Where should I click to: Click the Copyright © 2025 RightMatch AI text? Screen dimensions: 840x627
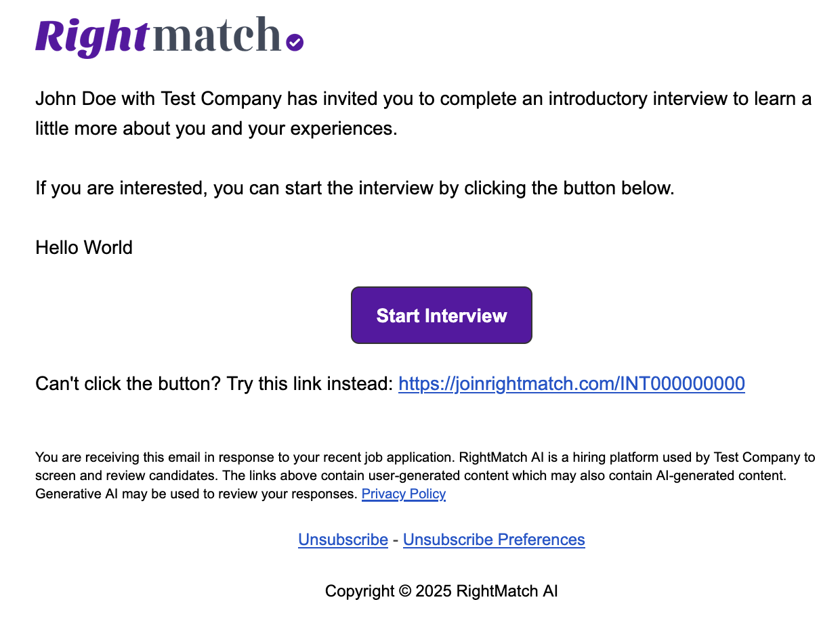click(442, 591)
